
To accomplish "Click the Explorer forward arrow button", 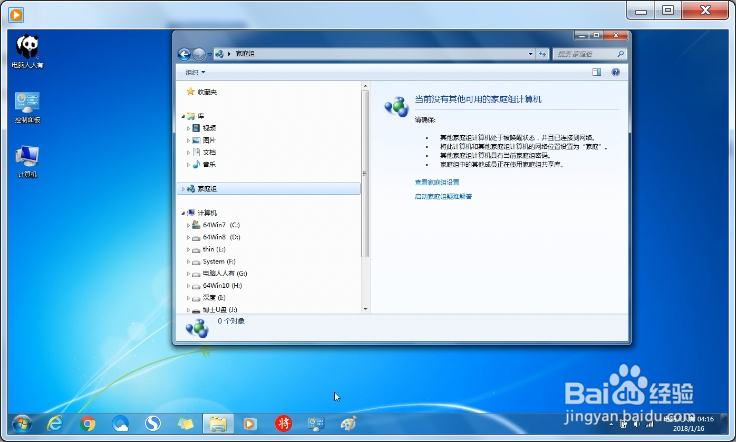I will coord(199,54).
